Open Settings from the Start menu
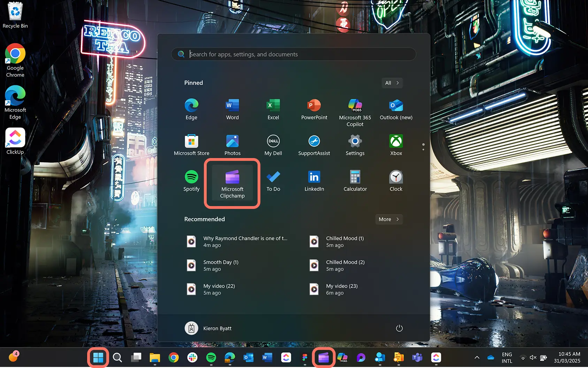 point(355,145)
